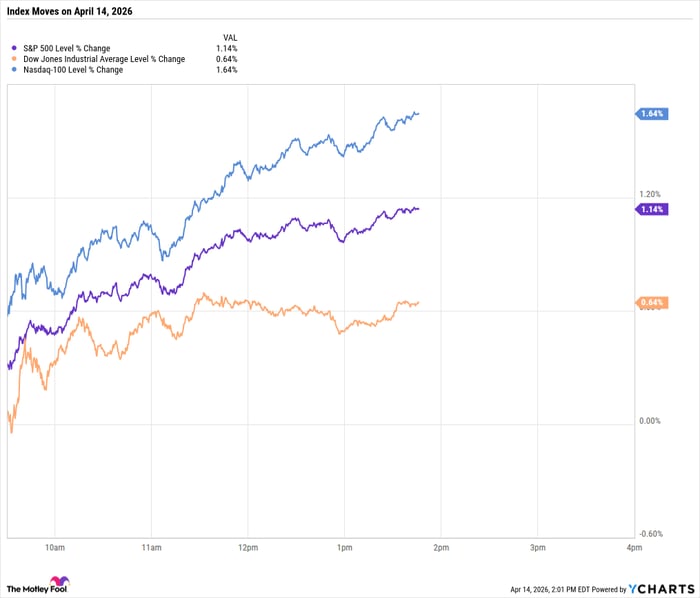
Task: Click the purple S&P 500 legend dot
Action: click(13, 48)
